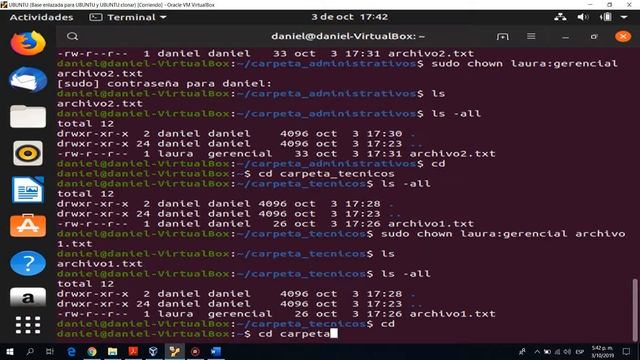The height and width of the screenshot is (360, 640).
Task: Click the '3 de oct 17:42' clock
Action: [350, 17]
